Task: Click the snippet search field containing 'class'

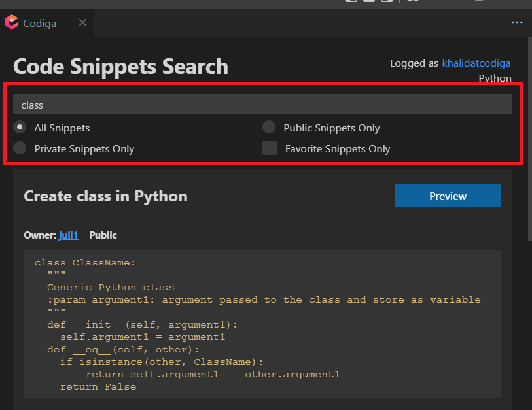Action: coord(262,105)
